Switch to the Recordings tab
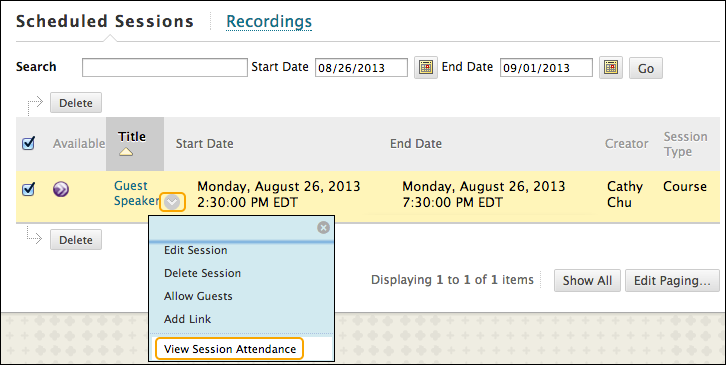This screenshot has width=726, height=365. click(x=269, y=21)
